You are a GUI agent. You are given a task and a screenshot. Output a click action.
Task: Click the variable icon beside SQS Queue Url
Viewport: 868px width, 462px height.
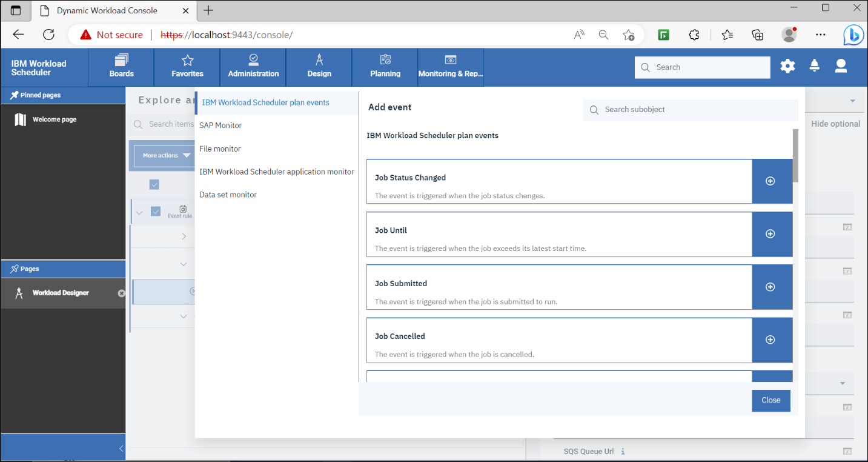coord(847,451)
